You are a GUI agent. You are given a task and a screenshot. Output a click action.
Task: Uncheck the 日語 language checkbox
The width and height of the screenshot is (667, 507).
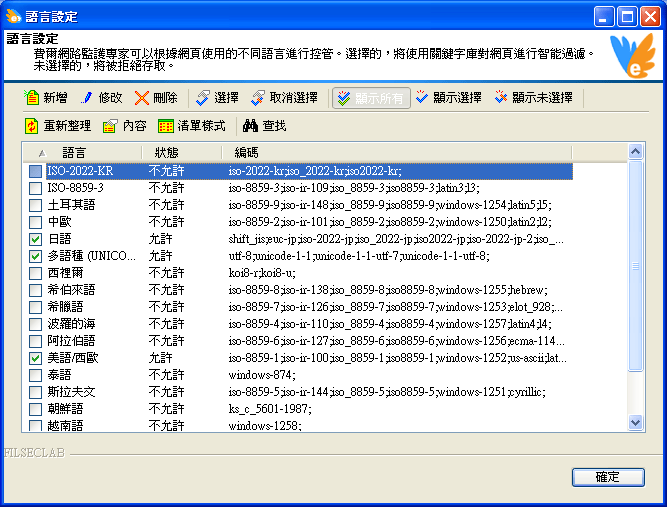point(36,239)
